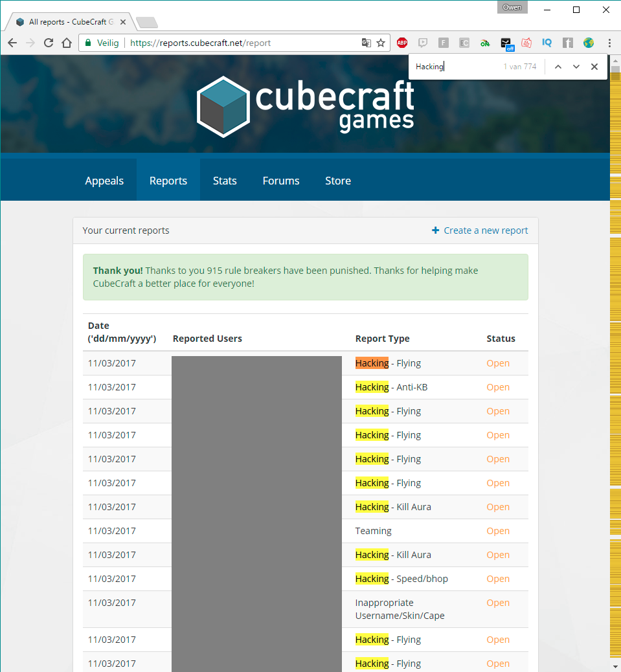This screenshot has height=672, width=621.
Task: Click the 'Veilig' secure label
Action: (107, 43)
